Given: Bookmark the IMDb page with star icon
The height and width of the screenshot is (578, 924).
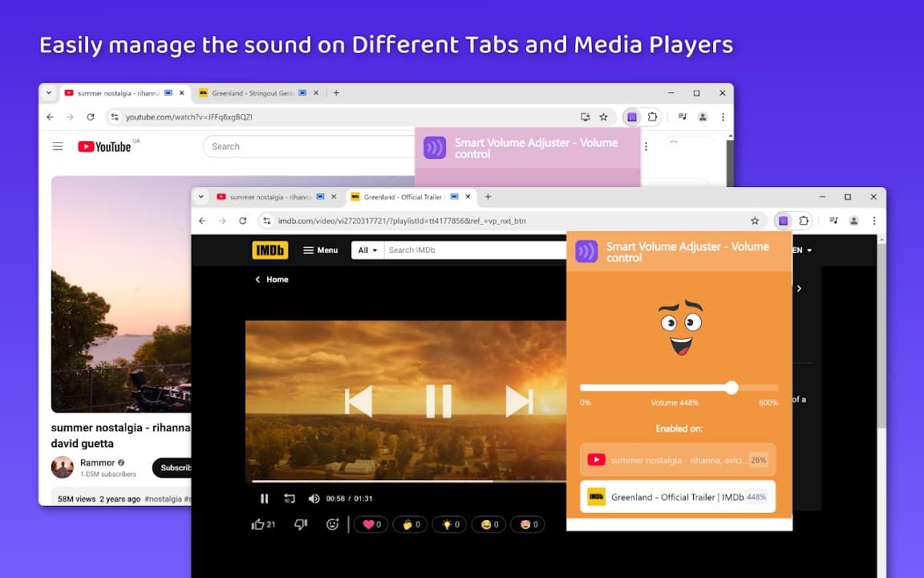Looking at the screenshot, I should pos(755,221).
